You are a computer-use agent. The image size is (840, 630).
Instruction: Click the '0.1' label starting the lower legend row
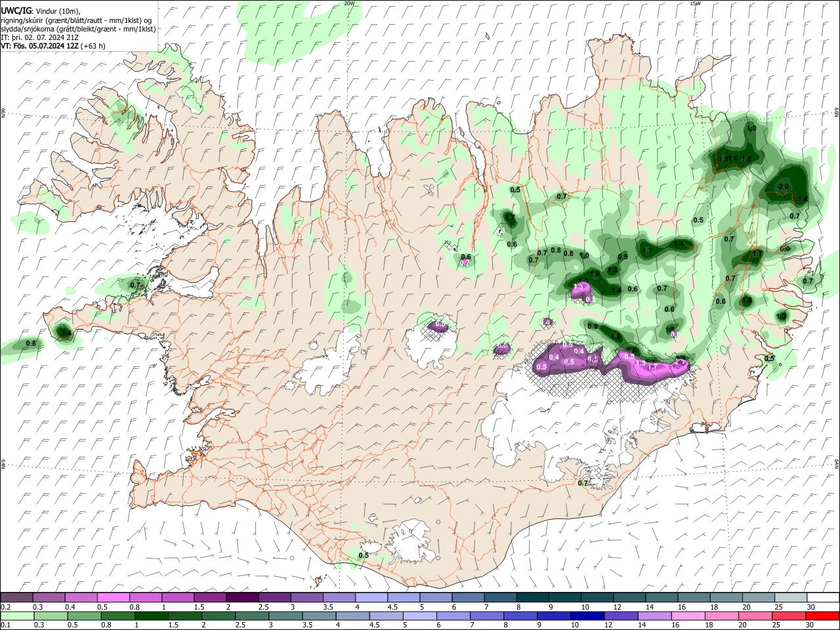(x=5, y=625)
